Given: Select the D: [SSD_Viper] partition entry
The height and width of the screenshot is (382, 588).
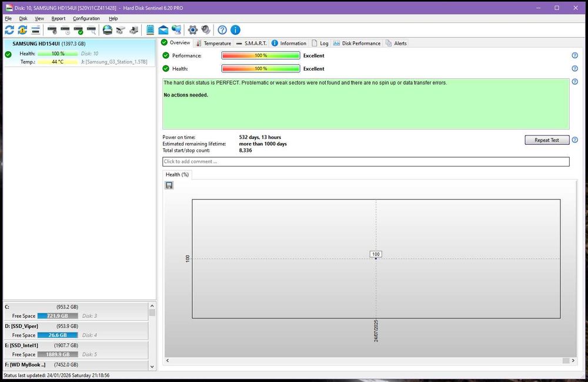Looking at the screenshot, I should click(76, 331).
